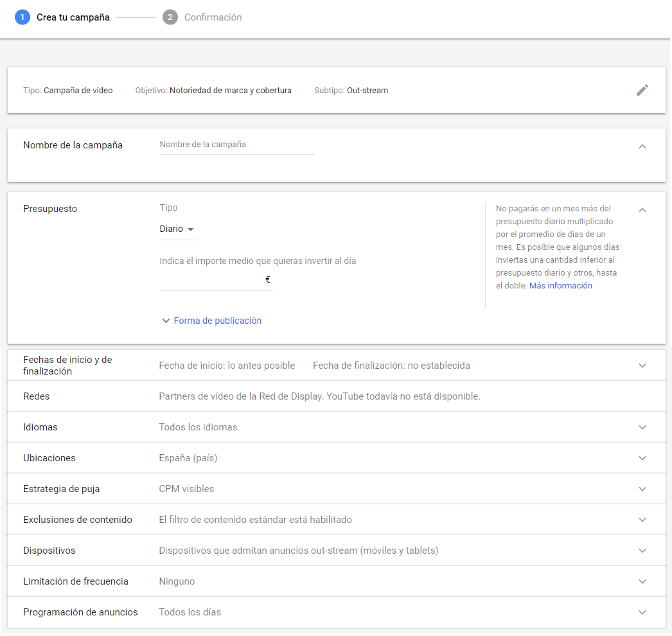This screenshot has width=672, height=636.
Task: Expand Fechas de inicio y de finalización
Action: point(642,365)
